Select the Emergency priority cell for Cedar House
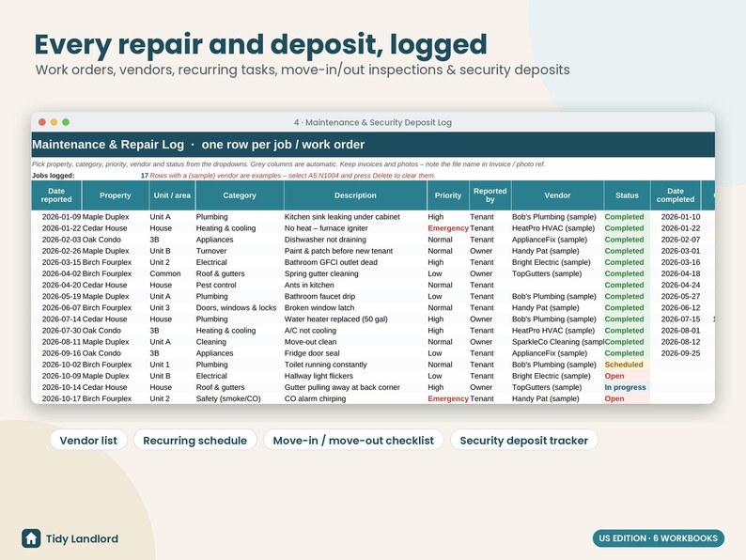The width and height of the screenshot is (746, 560). tap(448, 228)
